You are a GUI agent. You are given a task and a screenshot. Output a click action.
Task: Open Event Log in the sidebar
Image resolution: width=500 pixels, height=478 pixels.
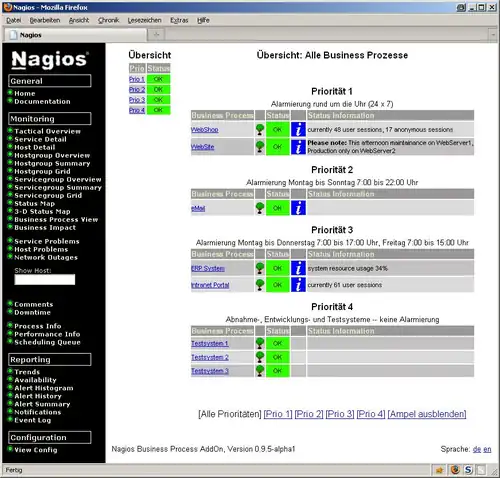[33, 420]
